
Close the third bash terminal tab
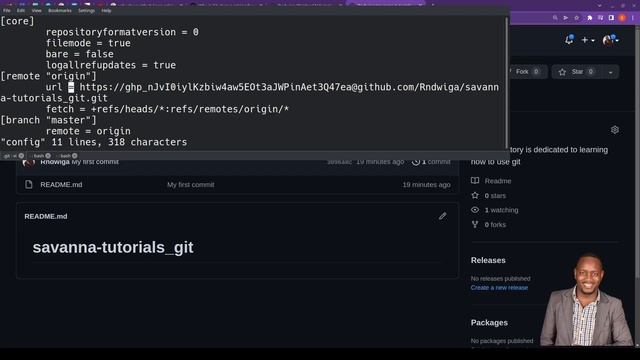point(75,156)
